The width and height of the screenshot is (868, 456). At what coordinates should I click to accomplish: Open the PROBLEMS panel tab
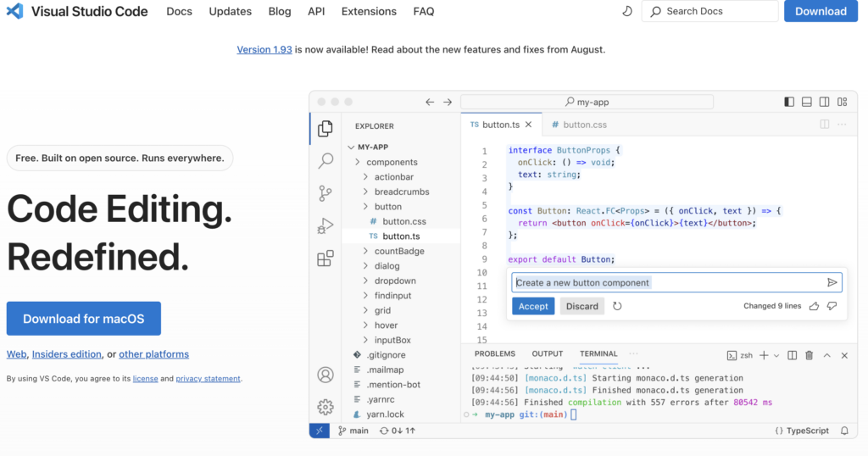[494, 353]
